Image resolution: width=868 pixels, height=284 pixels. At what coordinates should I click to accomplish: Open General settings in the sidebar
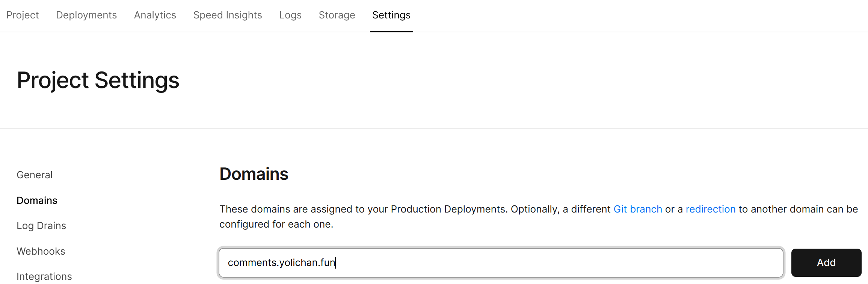(35, 175)
